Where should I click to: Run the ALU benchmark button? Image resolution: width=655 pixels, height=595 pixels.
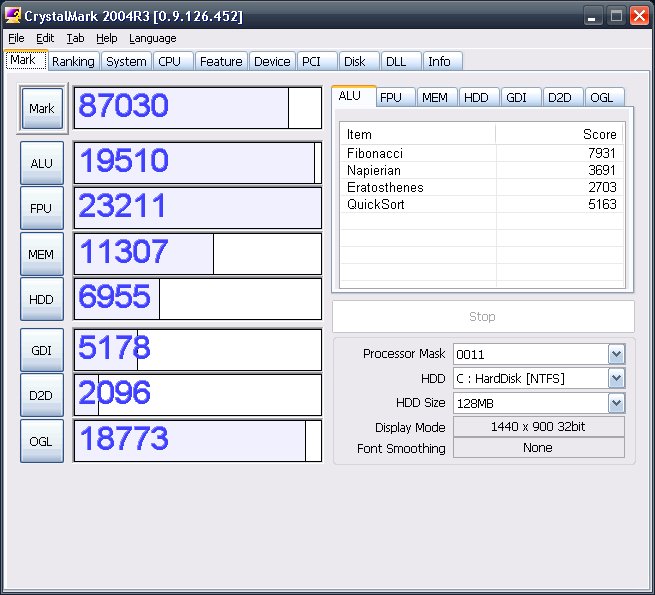(x=42, y=163)
